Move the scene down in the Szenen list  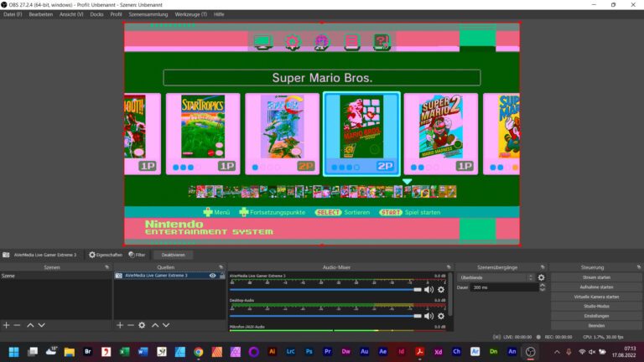click(41, 325)
